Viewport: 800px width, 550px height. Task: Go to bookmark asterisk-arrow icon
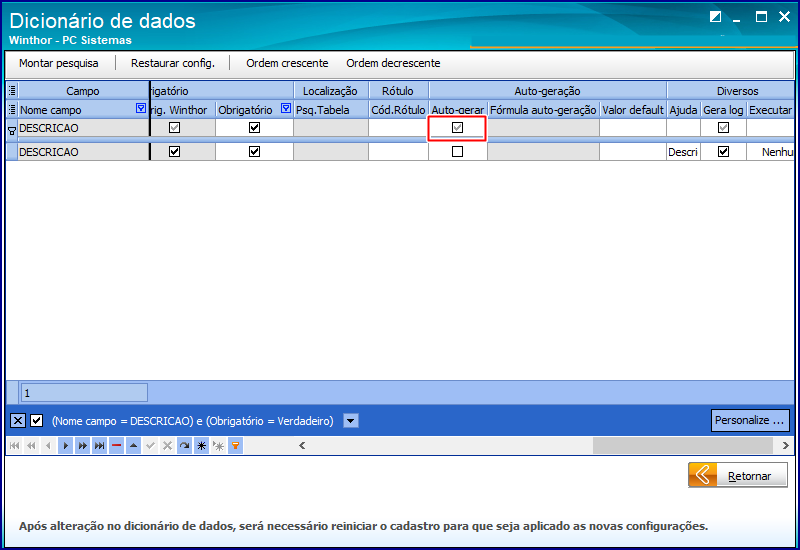[x=218, y=446]
